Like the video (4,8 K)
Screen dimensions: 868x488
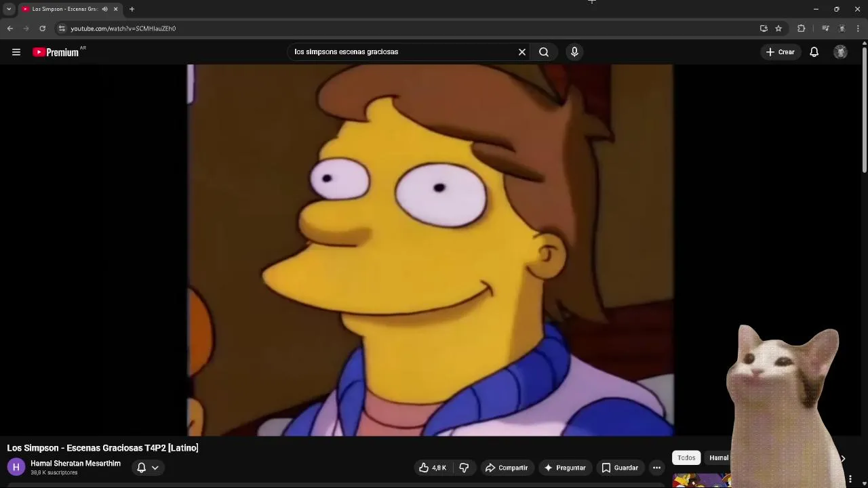433,468
